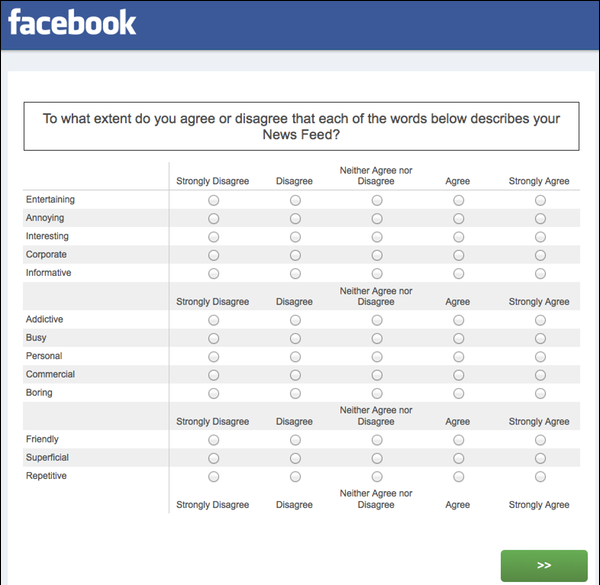
Task: Select Disagree for Commercial
Action: point(295,375)
